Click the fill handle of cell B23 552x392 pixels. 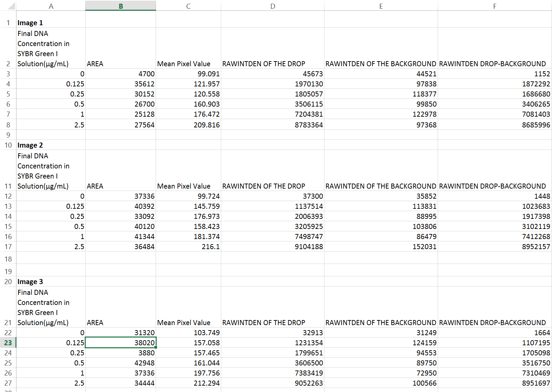coord(156,347)
